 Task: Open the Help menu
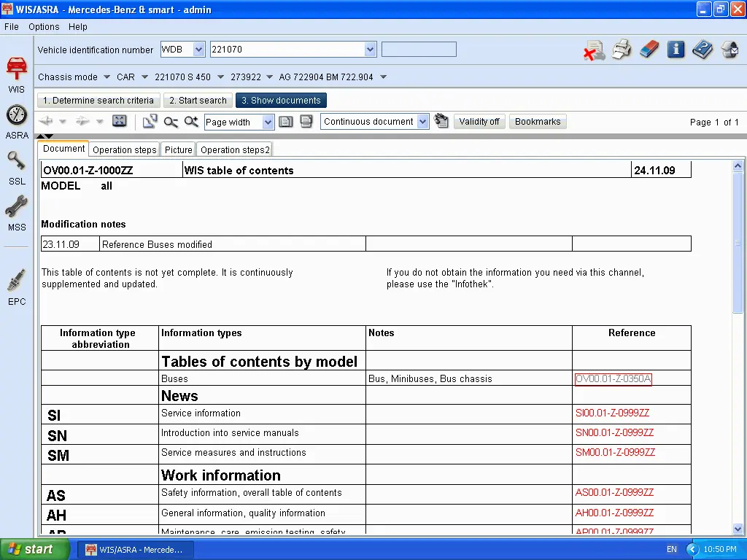[77, 27]
